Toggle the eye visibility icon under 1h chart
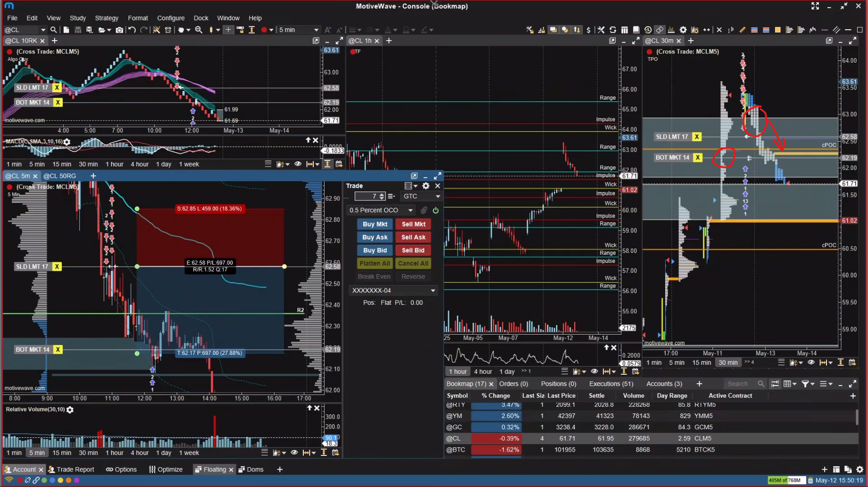 594,371
